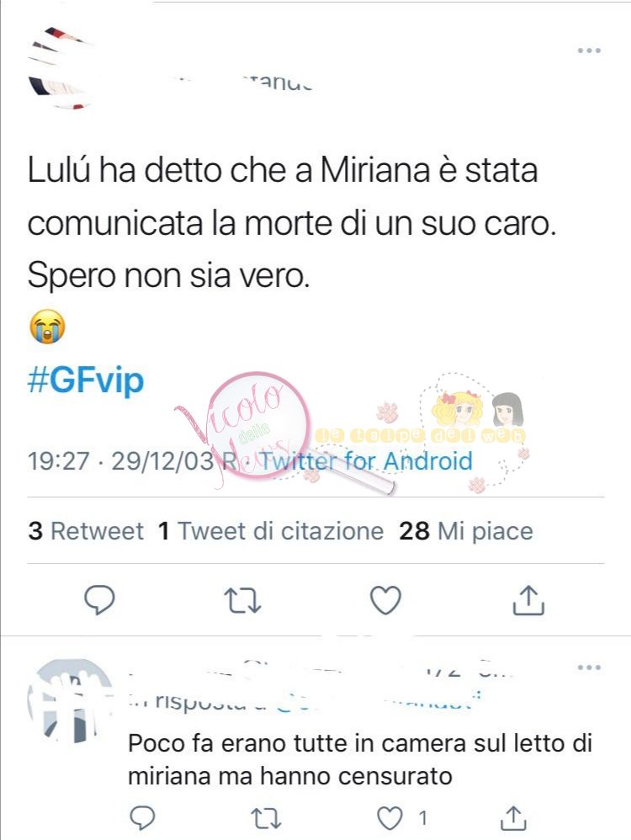Retweet the comment about Miriana's bed
This screenshot has height=840, width=631.
(x=266, y=818)
